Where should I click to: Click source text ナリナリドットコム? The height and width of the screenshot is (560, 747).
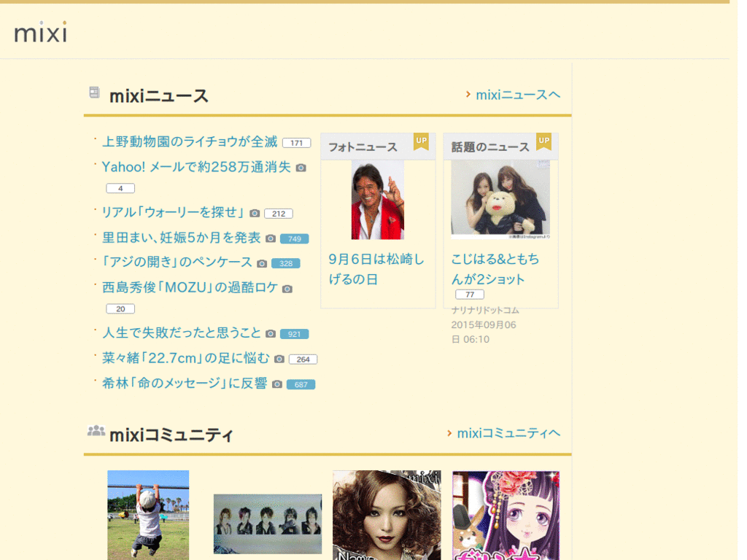click(x=485, y=310)
